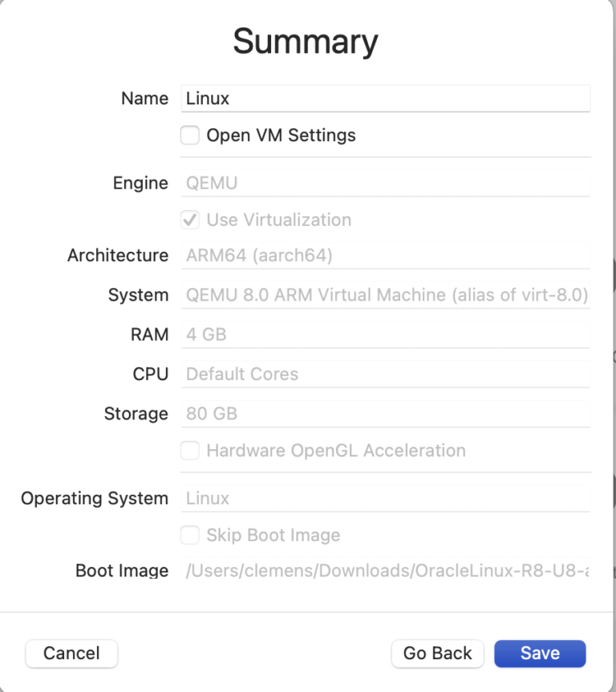The image size is (616, 692).
Task: Click the Architecture field showing ARM64 (aarch64)
Action: pyautogui.click(x=385, y=256)
